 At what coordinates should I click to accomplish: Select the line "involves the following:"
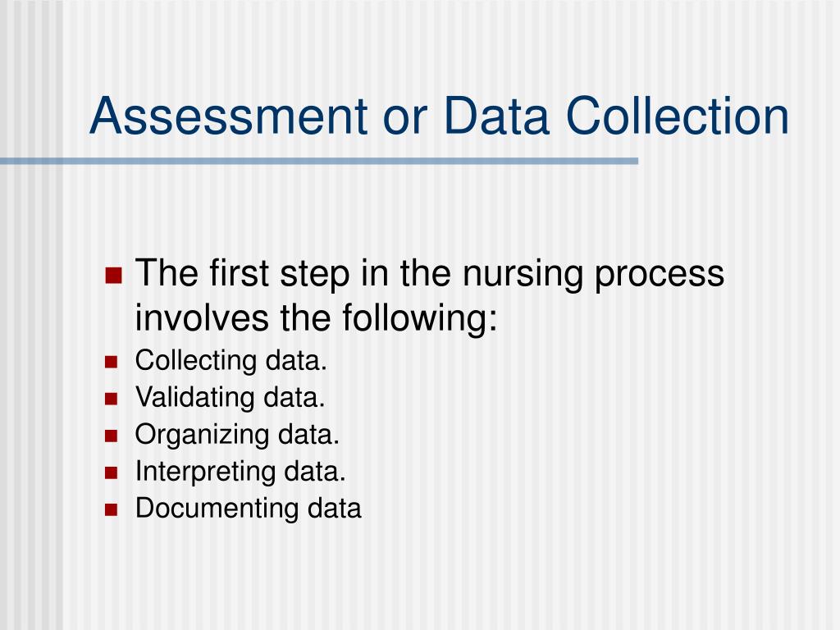[316, 318]
